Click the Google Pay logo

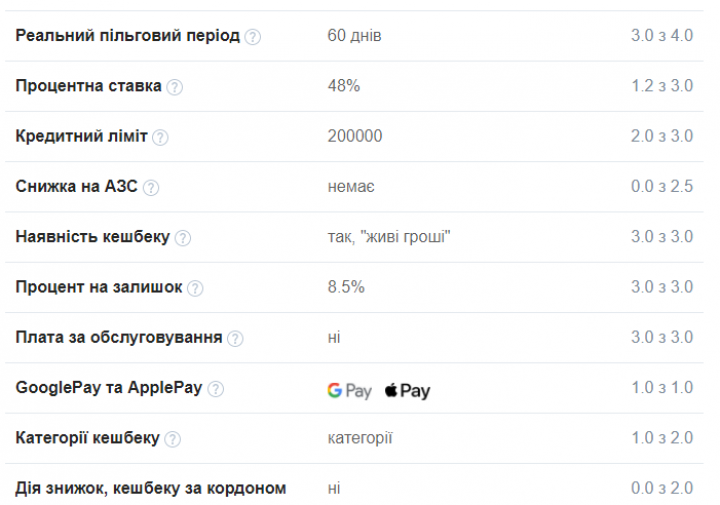pos(349,390)
